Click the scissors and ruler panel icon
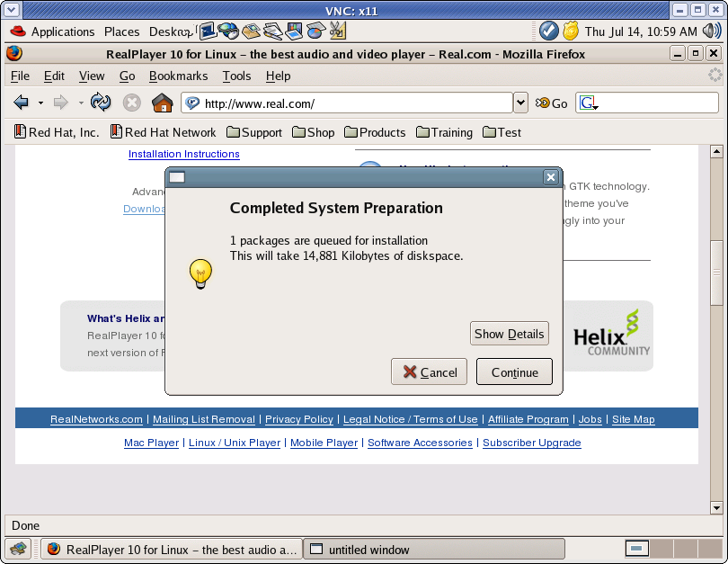Viewport: 728px width, 564px height. [338, 31]
